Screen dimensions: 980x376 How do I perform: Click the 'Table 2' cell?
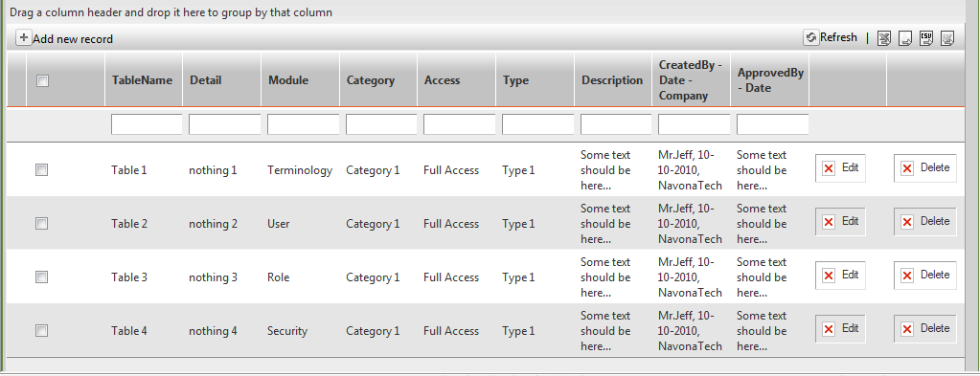129,224
